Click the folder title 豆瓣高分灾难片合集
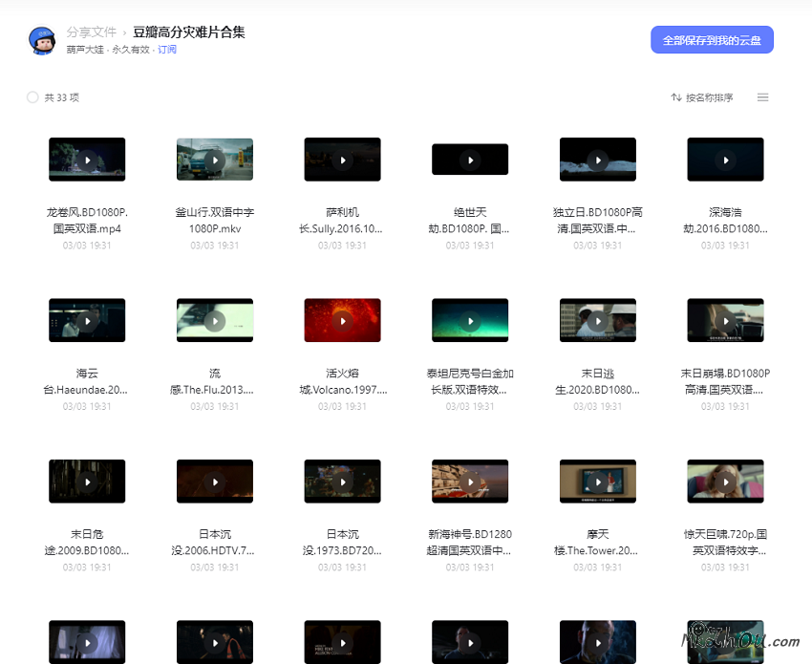812x664 pixels. 189,32
